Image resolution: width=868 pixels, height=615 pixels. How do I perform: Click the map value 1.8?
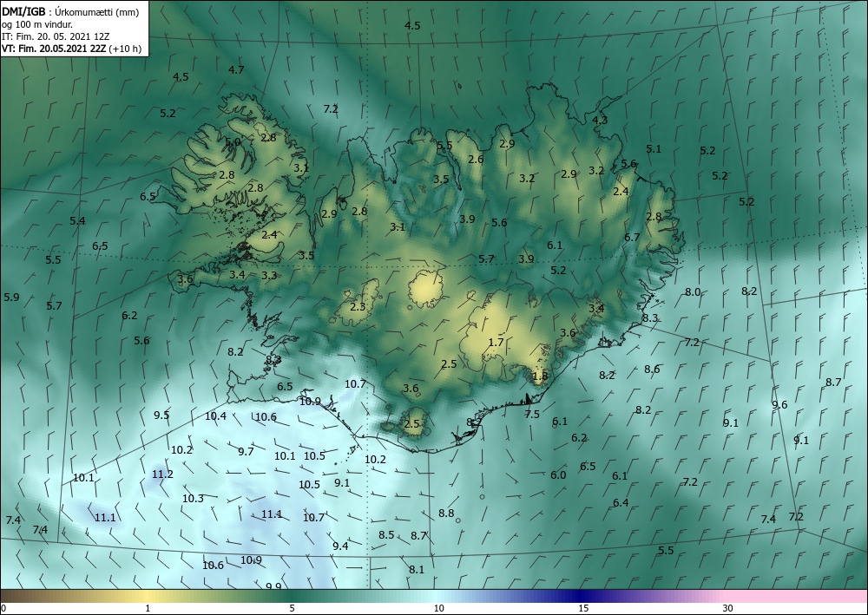[x=540, y=376]
